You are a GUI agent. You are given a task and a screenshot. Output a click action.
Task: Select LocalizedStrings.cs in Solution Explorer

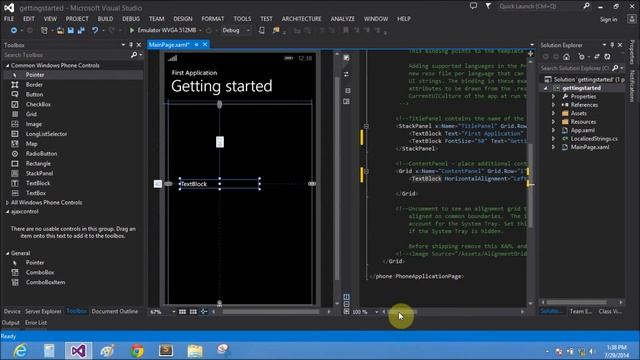pos(593,139)
